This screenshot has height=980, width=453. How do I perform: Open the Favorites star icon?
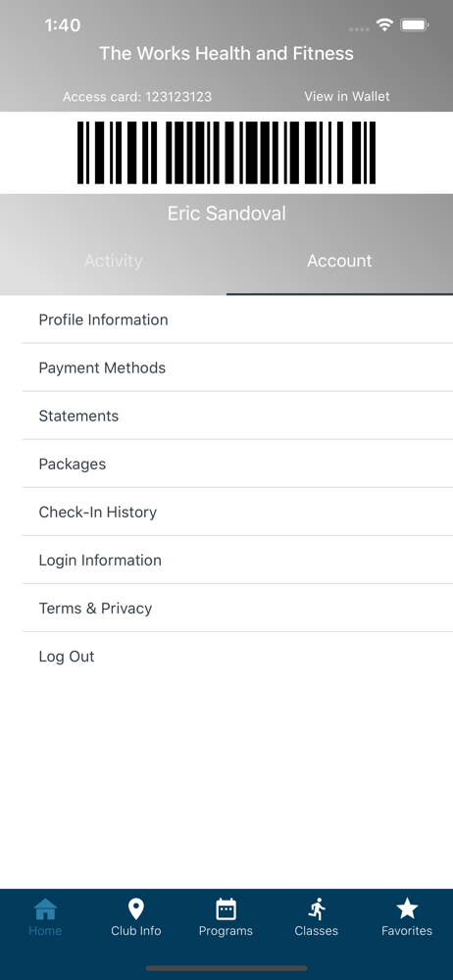point(407,908)
